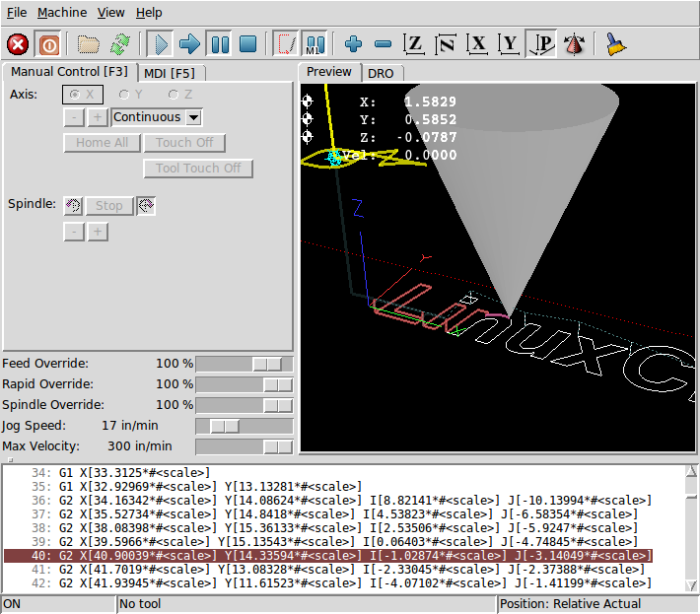This screenshot has width=700, height=614.
Task: Switch to rotated Z view
Action: [x=446, y=44]
